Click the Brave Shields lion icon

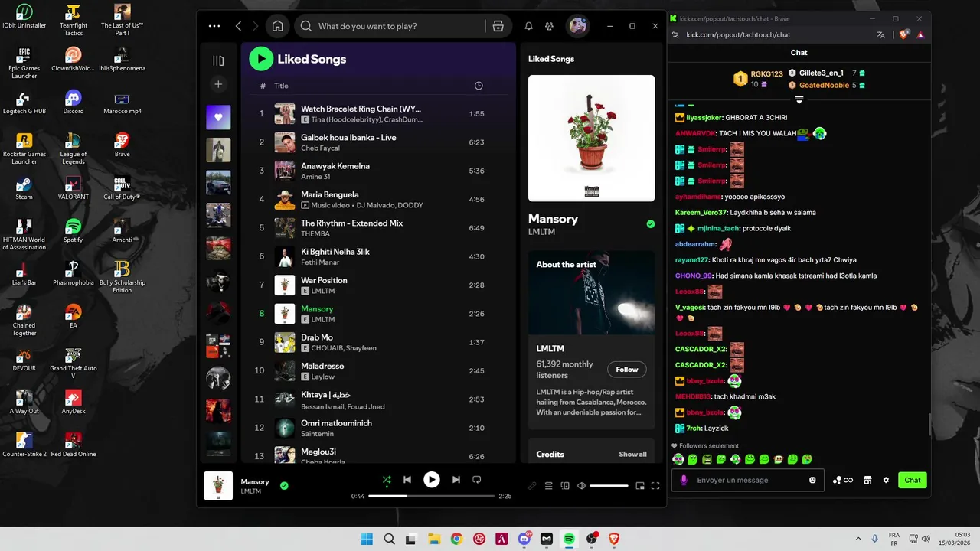[x=903, y=34]
